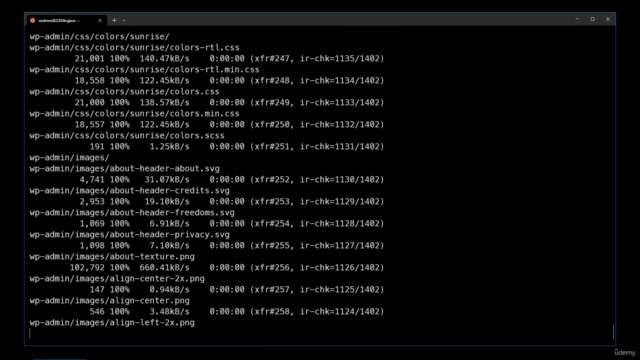Click sunrise/colors.css file path
640x360 pixels.
tap(124, 91)
